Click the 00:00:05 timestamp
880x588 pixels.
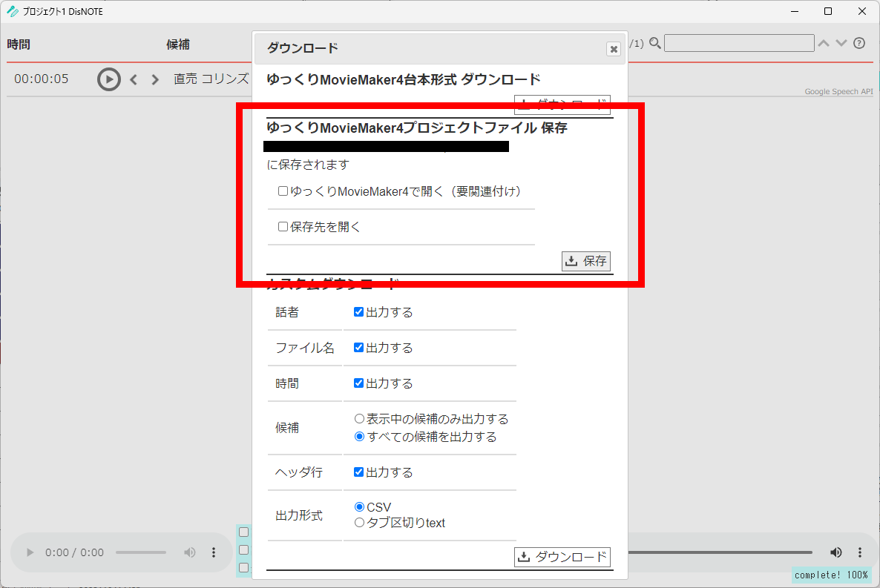tap(42, 79)
